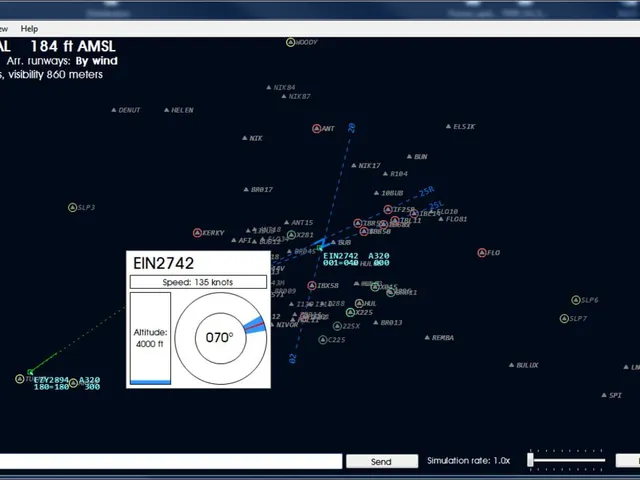This screenshot has width=640, height=480.
Task: Click the runway 25R label
Action: [427, 191]
